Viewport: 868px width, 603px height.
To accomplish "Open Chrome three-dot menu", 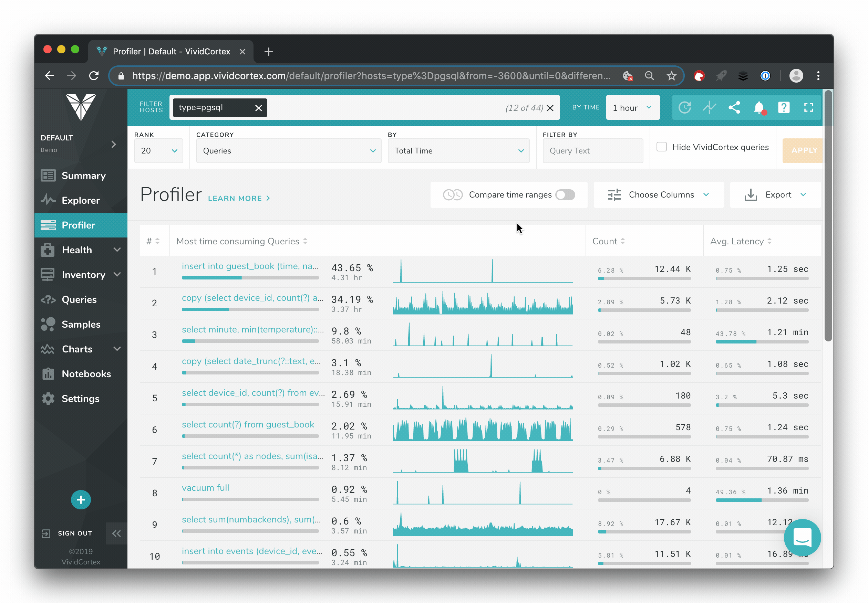I will point(818,76).
